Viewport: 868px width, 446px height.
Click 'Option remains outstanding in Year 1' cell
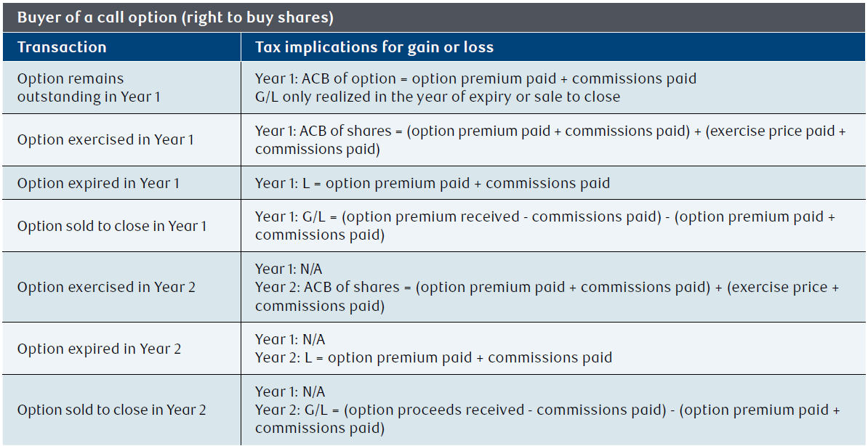[x=122, y=87]
